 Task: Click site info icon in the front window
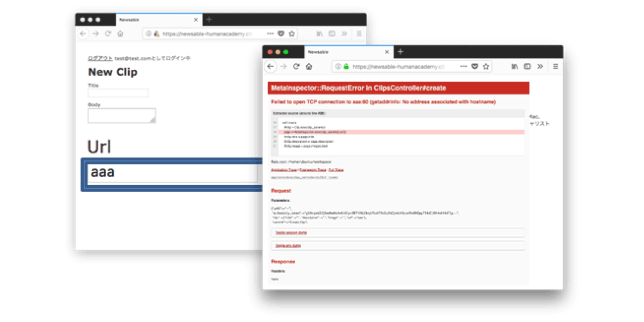(x=338, y=67)
